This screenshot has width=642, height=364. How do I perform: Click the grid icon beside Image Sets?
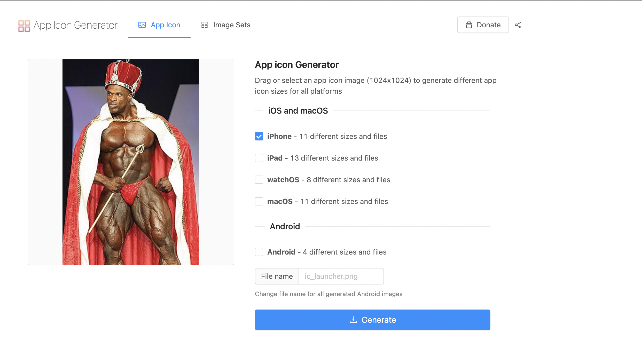pos(204,25)
